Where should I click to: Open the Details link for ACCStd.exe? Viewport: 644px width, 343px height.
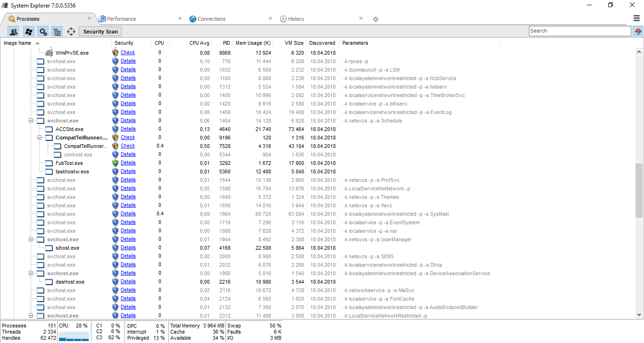(x=128, y=129)
